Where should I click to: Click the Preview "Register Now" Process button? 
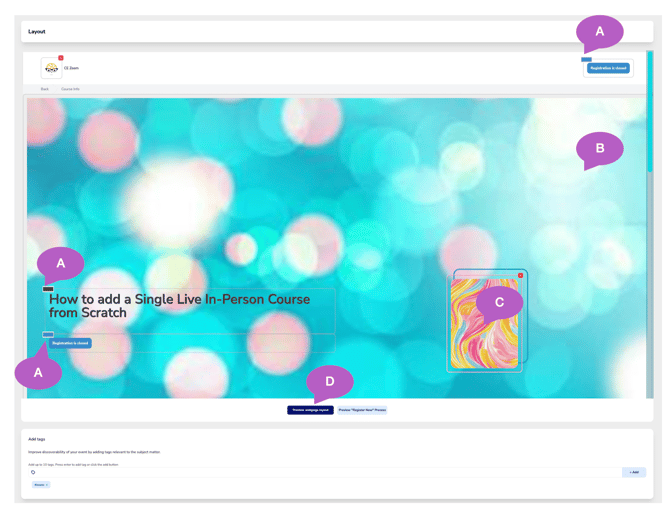pyautogui.click(x=362, y=410)
